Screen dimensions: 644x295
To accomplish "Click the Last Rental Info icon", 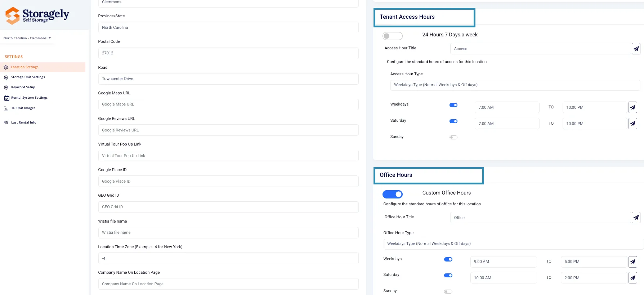I will click(x=6, y=123).
